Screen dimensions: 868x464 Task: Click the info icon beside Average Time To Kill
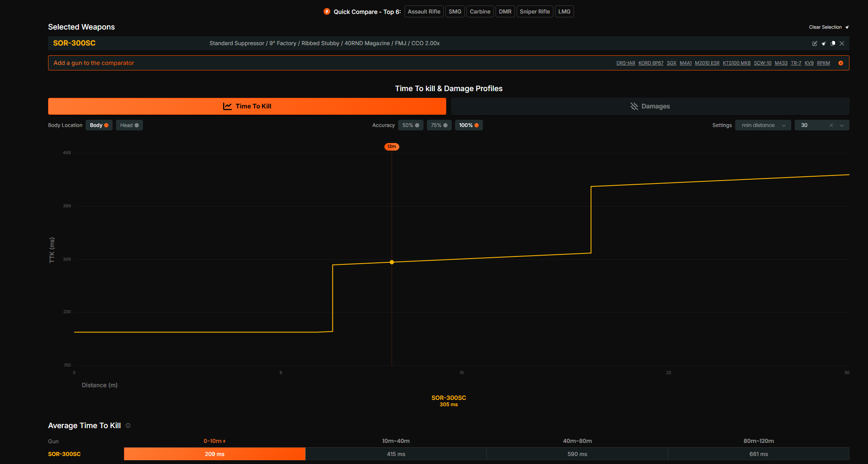pos(128,426)
